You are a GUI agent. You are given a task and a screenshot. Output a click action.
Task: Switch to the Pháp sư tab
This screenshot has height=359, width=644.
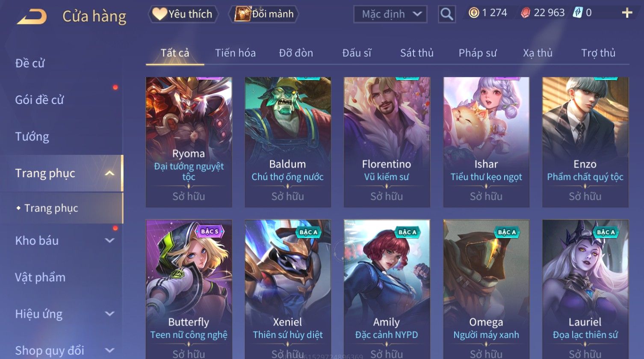pyautogui.click(x=478, y=53)
